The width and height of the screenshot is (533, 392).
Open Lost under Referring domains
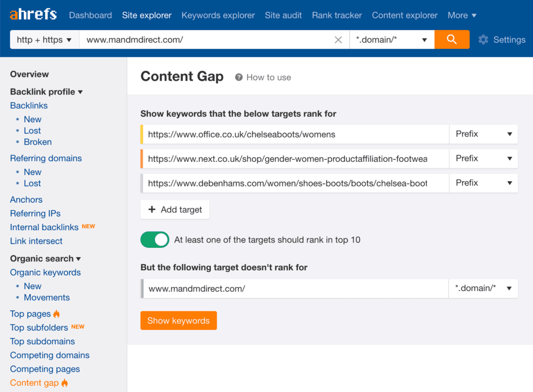(x=32, y=183)
